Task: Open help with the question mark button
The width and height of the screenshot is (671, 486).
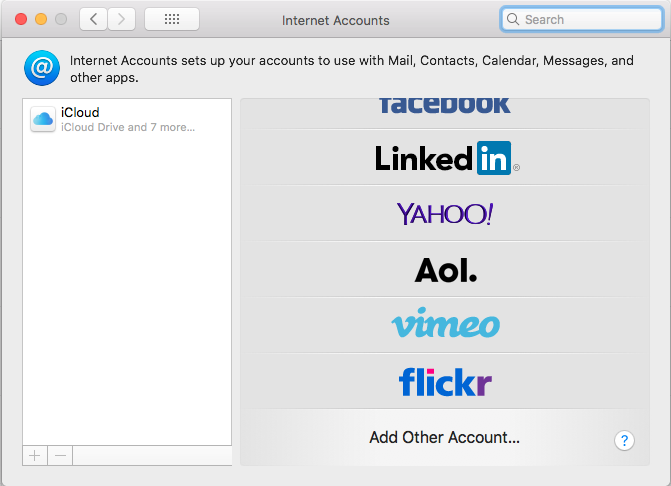Action: 624,440
